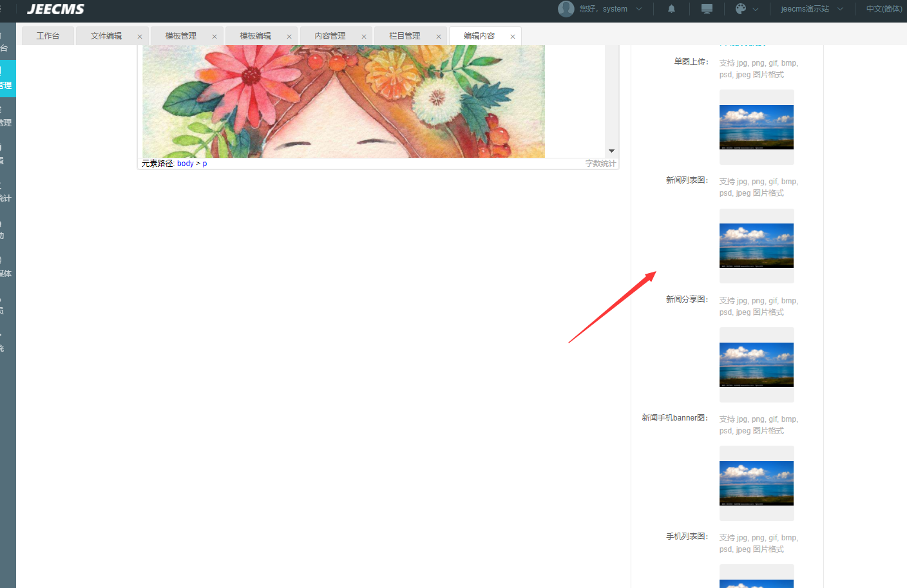Switch to the 模板编辑 tab
907x588 pixels.
(256, 36)
